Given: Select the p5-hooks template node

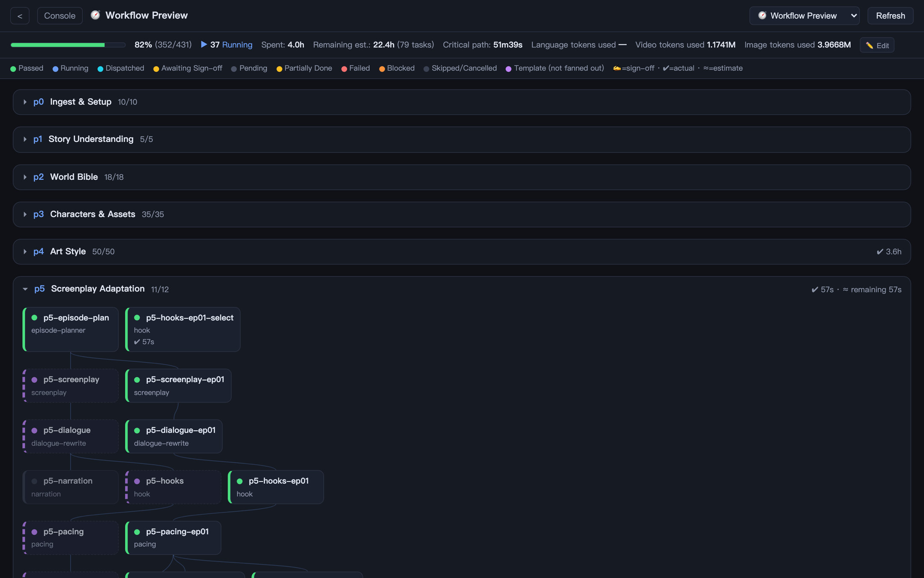Looking at the screenshot, I should 173,487.
